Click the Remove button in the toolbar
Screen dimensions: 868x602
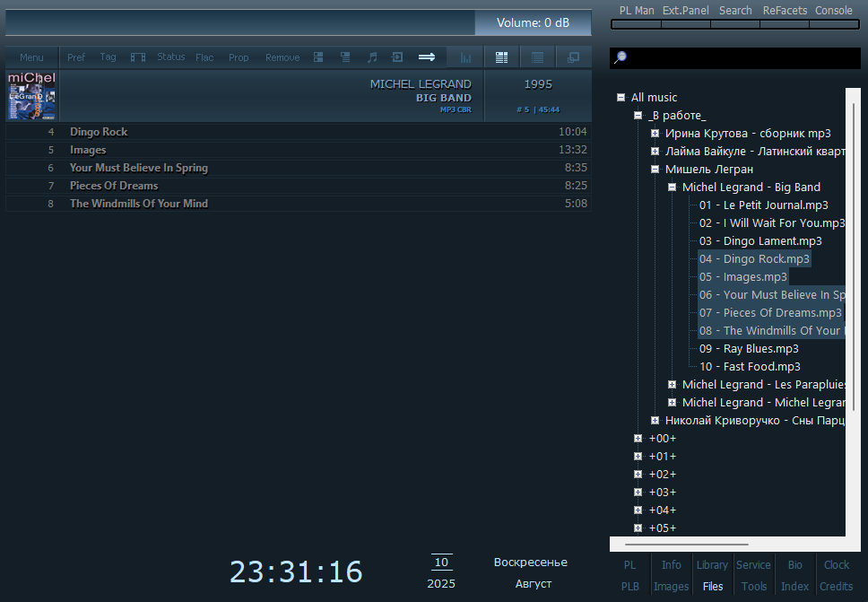pos(282,57)
